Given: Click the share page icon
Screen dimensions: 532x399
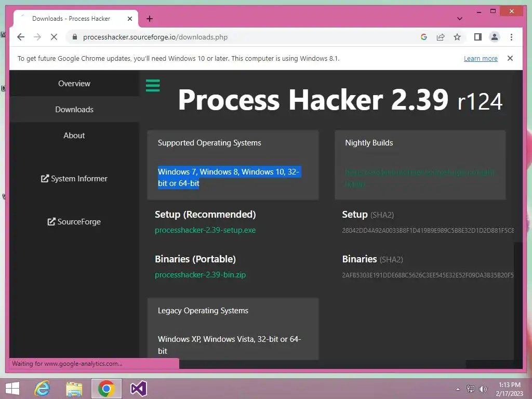Looking at the screenshot, I should pyautogui.click(x=441, y=37).
